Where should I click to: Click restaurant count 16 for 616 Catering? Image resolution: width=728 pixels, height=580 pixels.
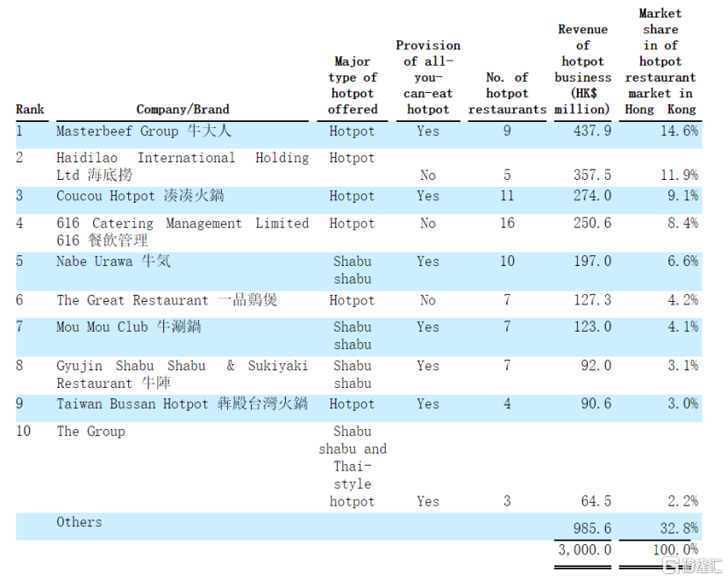click(507, 224)
